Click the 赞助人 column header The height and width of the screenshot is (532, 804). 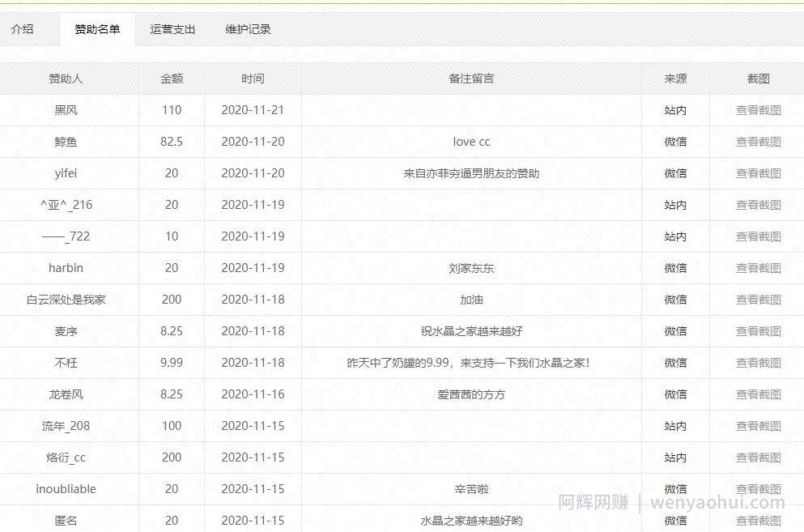coord(66,79)
